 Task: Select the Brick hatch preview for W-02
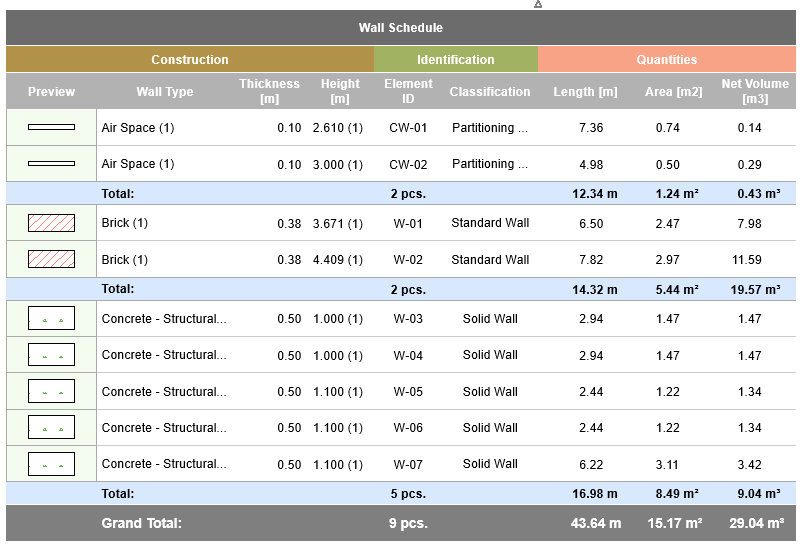[51, 260]
